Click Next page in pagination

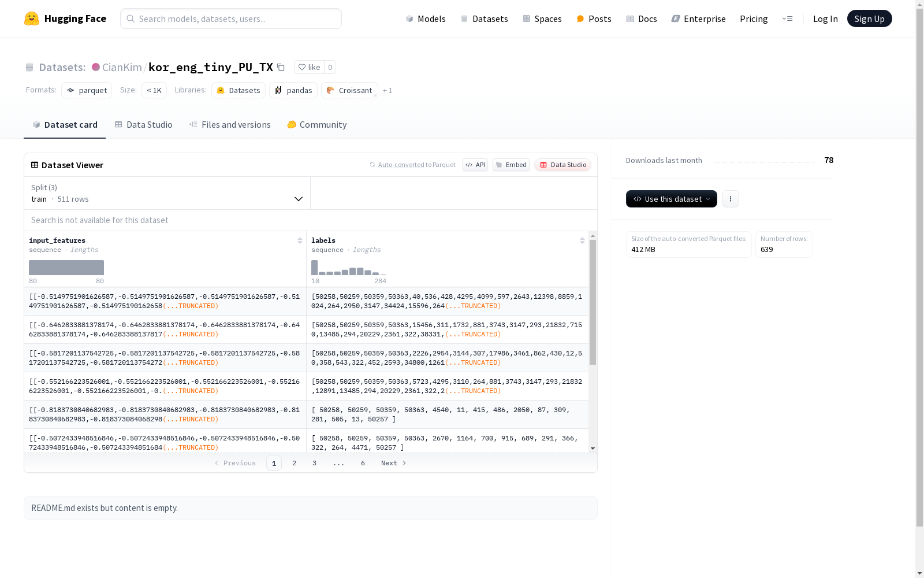394,463
